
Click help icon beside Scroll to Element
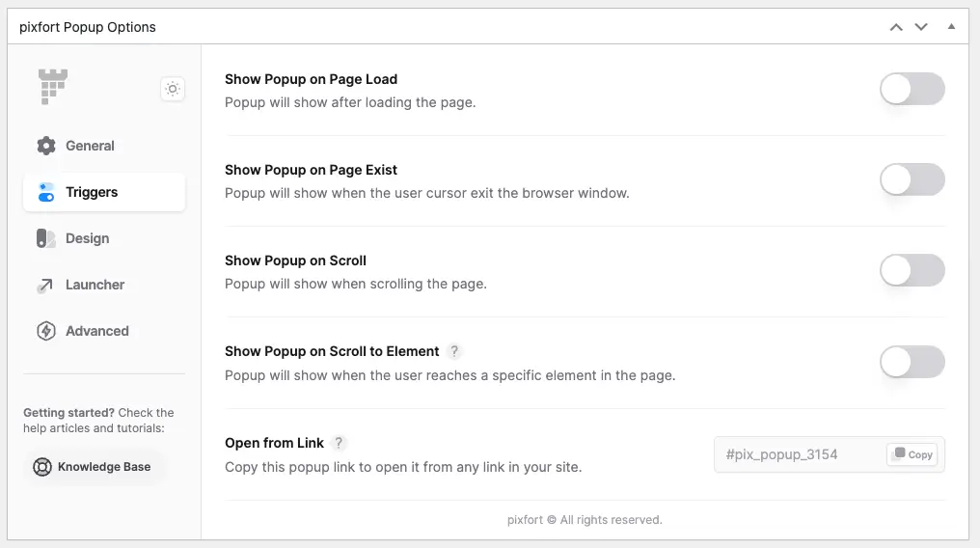coord(454,352)
